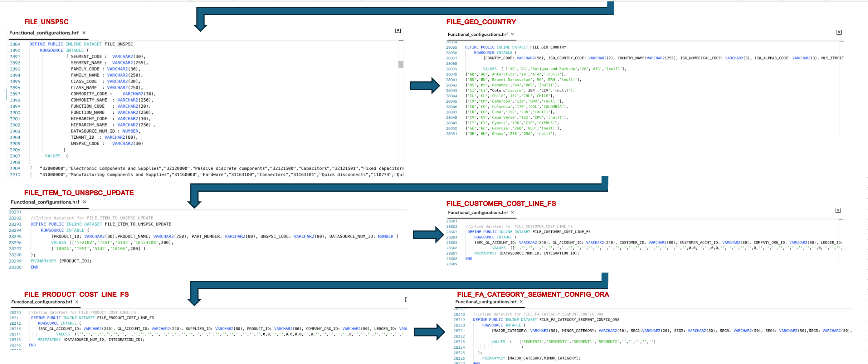Select the Functional_configurations.hrf tab in FILE_UNSPSC editor
Image resolution: width=868 pixels, height=364 pixels.
pos(44,33)
